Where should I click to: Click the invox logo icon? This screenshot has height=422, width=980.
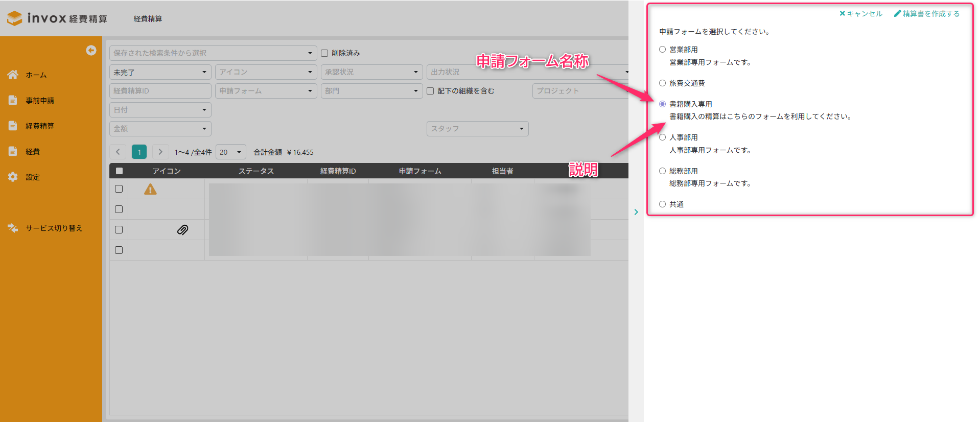(15, 18)
